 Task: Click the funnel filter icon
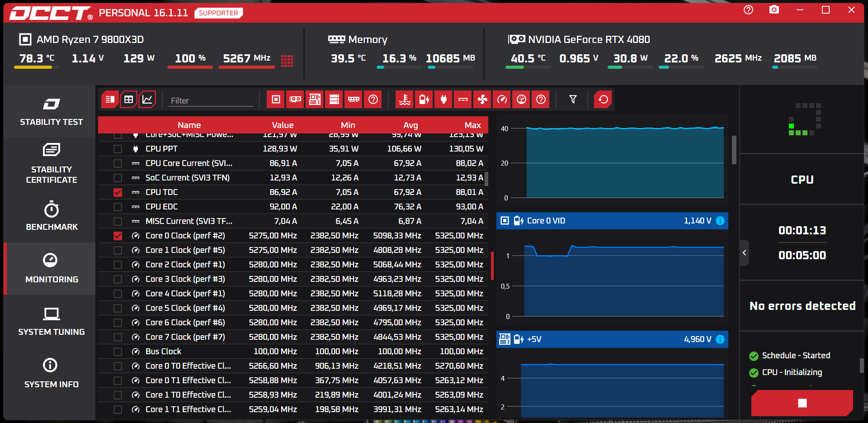tap(573, 100)
